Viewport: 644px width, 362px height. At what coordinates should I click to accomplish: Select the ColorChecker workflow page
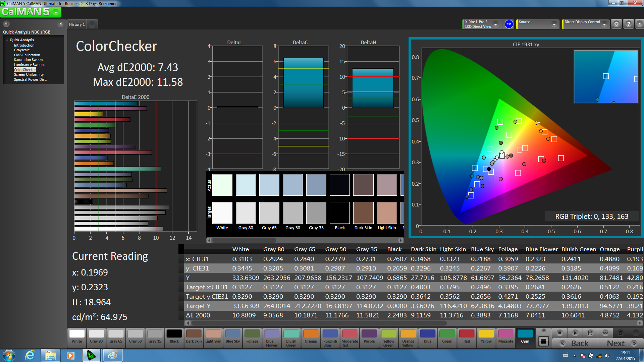pyautogui.click(x=25, y=70)
